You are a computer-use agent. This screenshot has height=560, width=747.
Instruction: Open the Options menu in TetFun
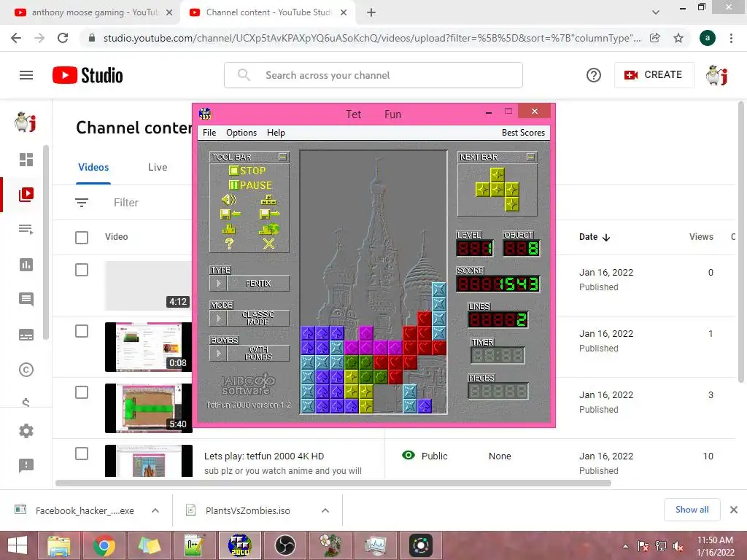pos(241,133)
